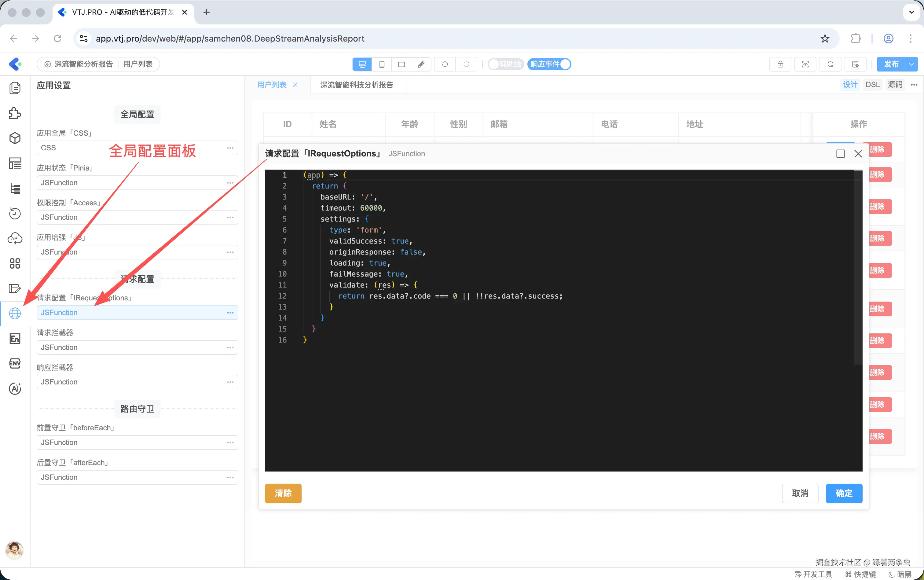This screenshot has height=580, width=924.
Task: Switch to the DSL view tab
Action: 872,85
